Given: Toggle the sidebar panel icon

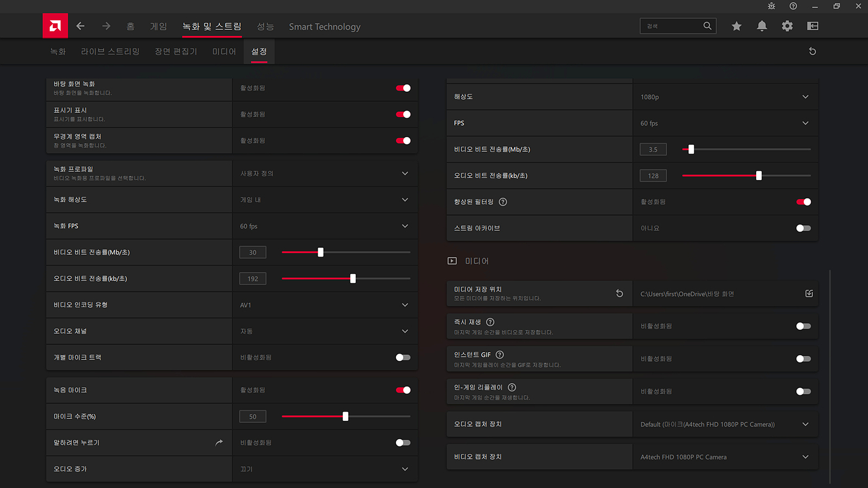Looking at the screenshot, I should point(813,26).
